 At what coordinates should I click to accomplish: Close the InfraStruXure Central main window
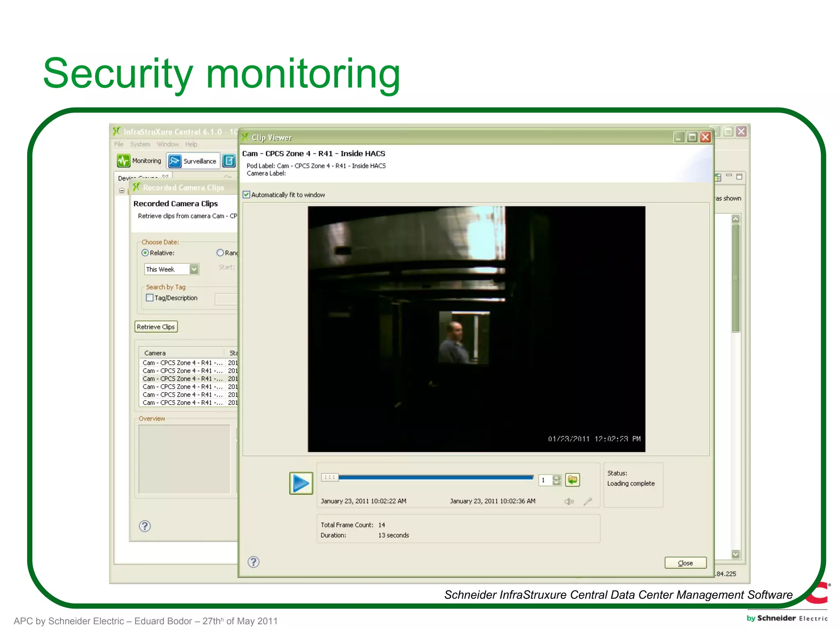click(741, 132)
